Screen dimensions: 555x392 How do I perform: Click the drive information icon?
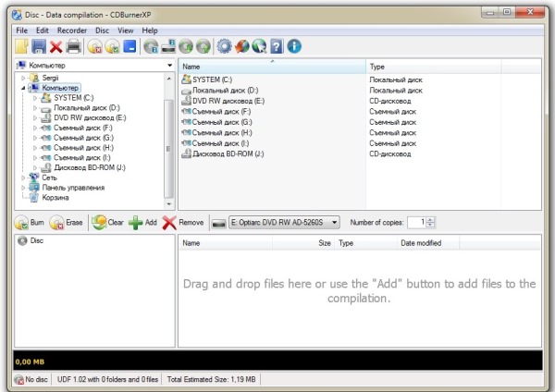(168, 46)
